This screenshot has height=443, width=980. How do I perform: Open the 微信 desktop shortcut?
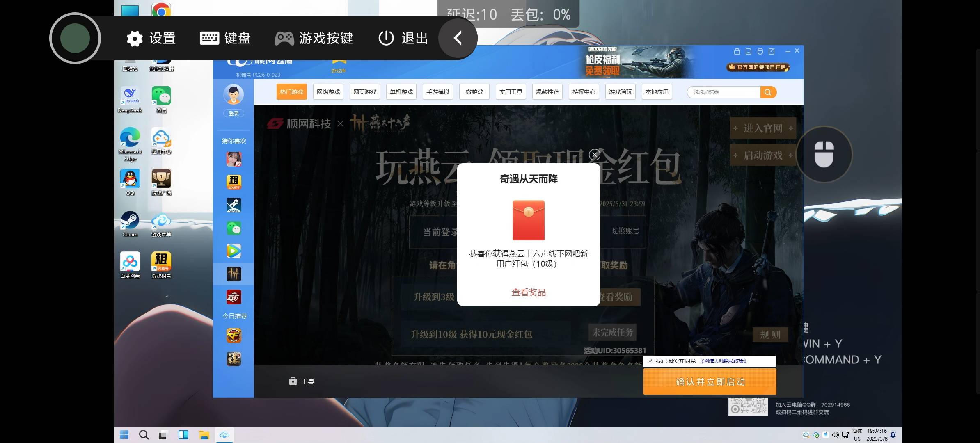pos(161,100)
